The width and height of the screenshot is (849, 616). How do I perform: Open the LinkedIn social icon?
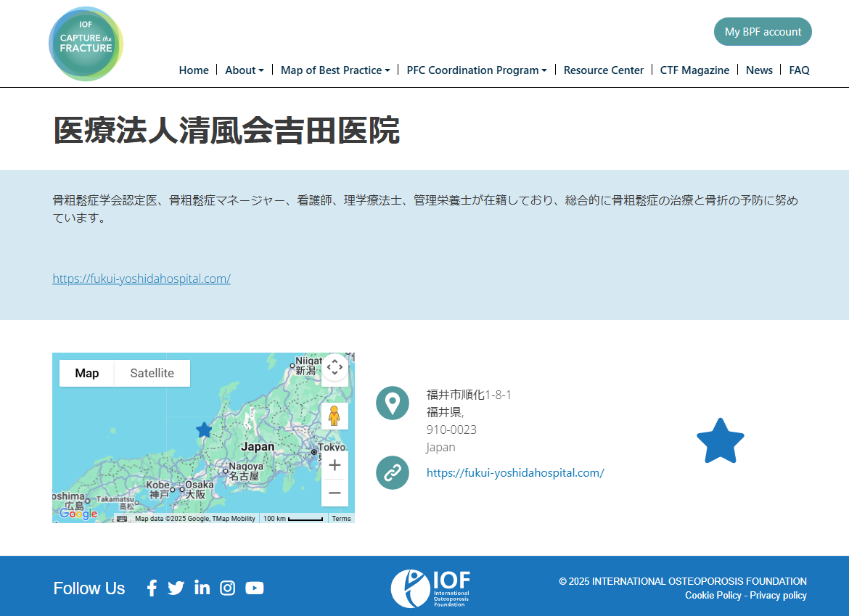click(x=202, y=588)
